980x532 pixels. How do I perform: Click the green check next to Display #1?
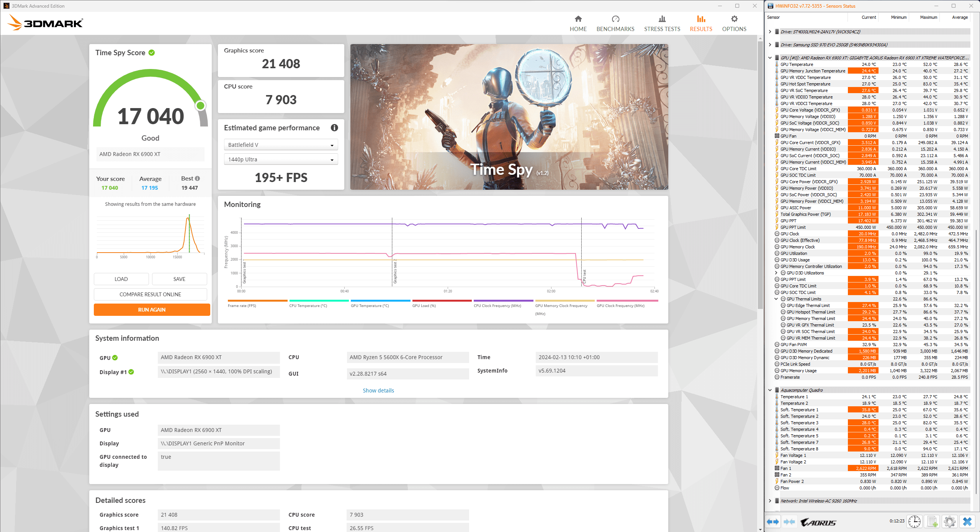coord(131,372)
